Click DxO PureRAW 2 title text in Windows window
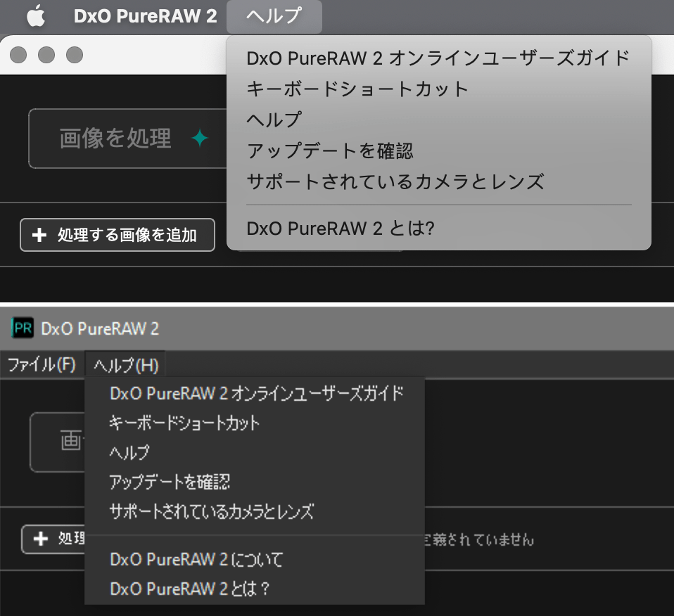The image size is (674, 616). click(x=100, y=328)
